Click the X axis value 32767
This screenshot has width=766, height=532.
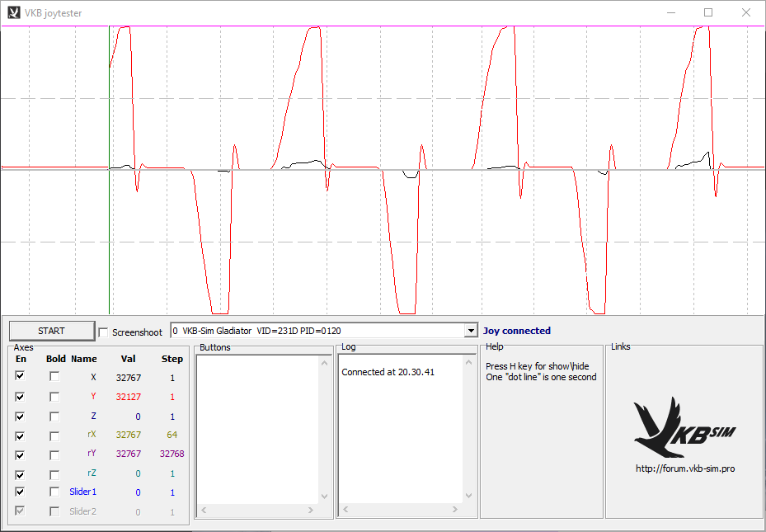coord(129,378)
